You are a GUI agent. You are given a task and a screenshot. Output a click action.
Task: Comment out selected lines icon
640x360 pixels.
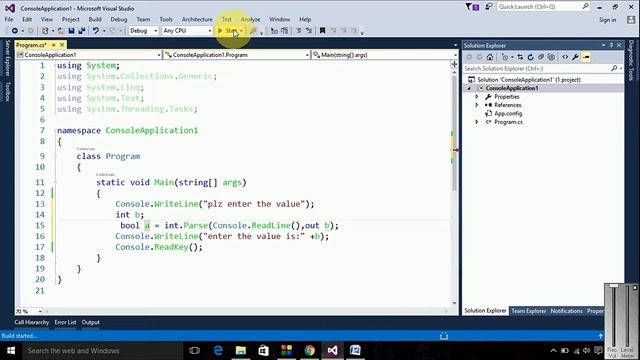299,31
